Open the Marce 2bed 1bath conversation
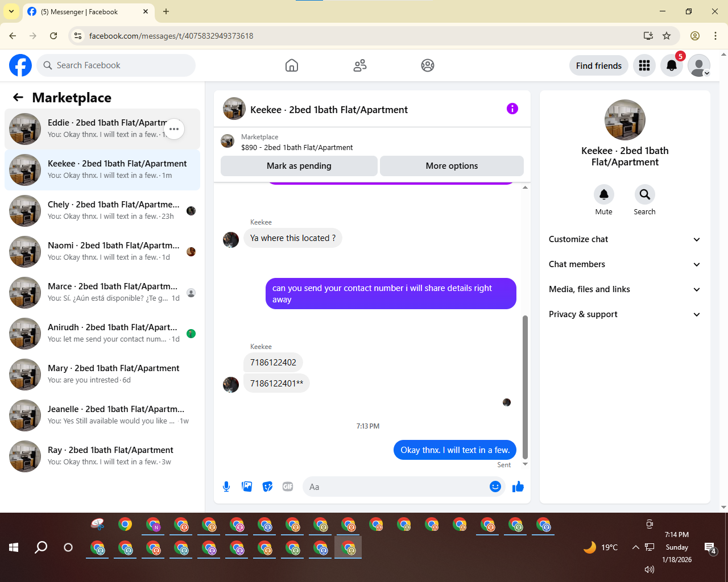 (x=102, y=293)
